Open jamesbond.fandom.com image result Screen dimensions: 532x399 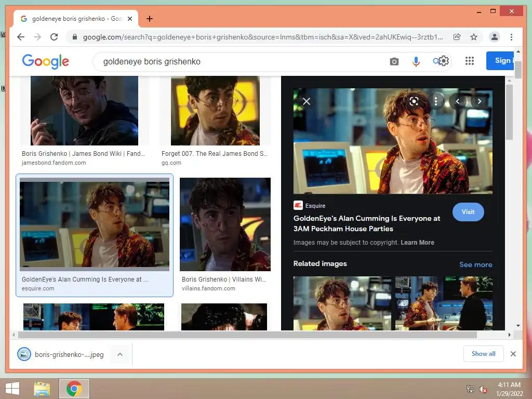coord(84,111)
